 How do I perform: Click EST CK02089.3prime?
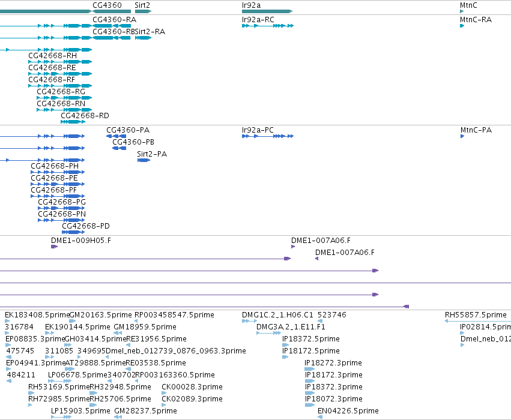tap(192, 399)
